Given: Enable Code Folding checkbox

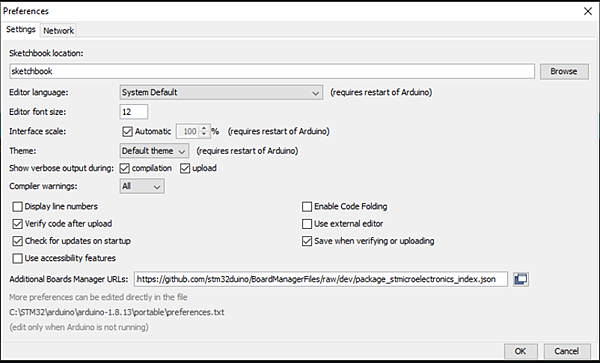Looking at the screenshot, I should point(307,207).
